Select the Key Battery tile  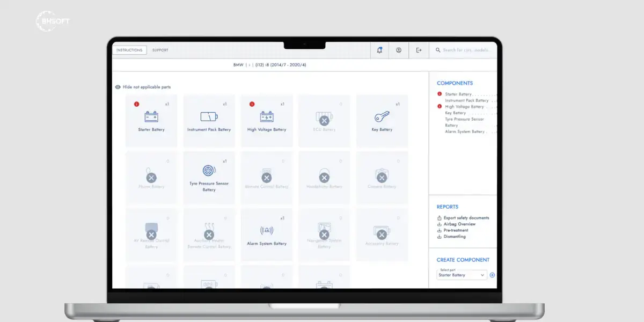(382, 121)
